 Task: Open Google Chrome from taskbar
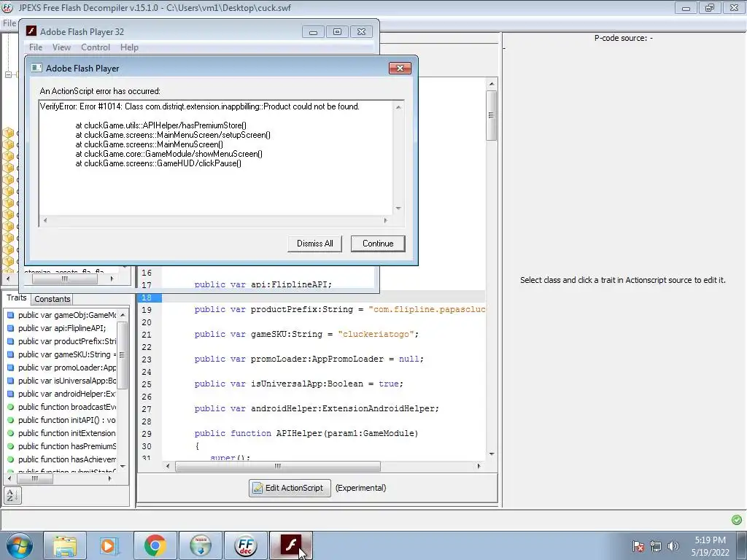pos(155,545)
